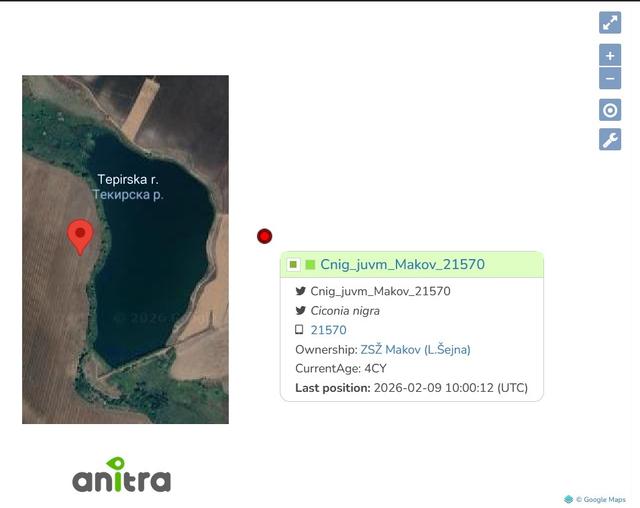This screenshot has height=508, width=640.
Task: Select the CurrentAge: 4CY text
Action: coord(340,368)
